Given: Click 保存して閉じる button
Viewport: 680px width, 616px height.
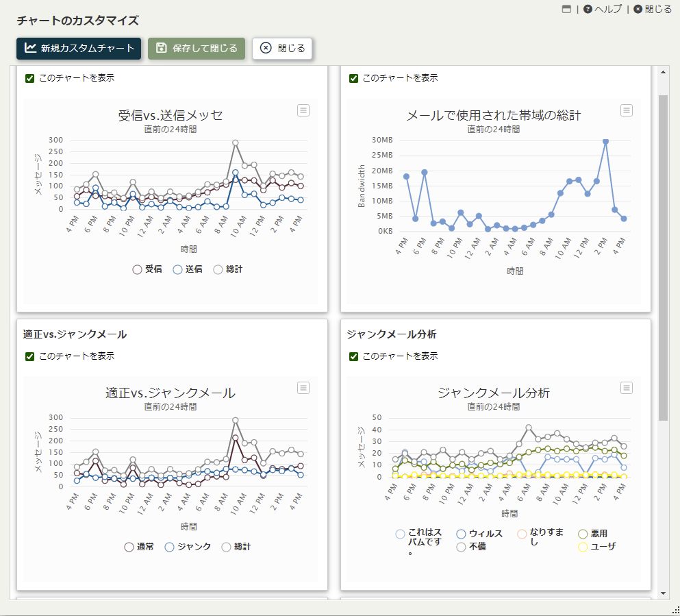Looking at the screenshot, I should [197, 48].
